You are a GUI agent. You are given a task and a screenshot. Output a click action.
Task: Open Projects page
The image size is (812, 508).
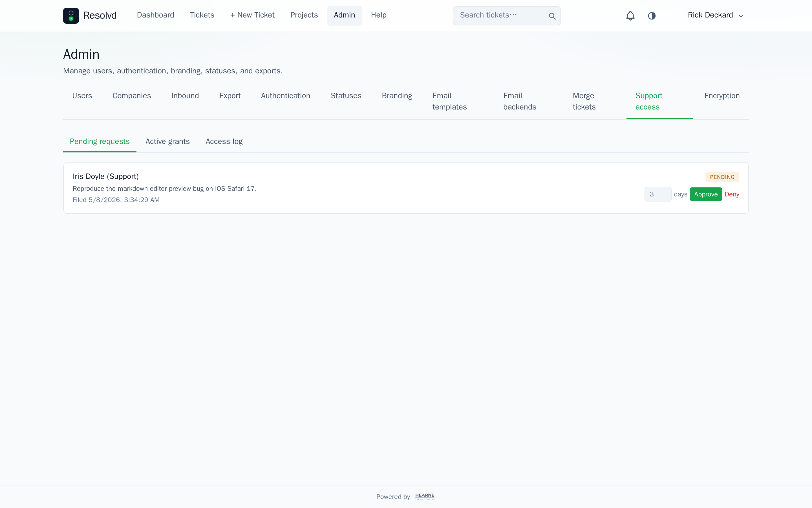point(304,15)
